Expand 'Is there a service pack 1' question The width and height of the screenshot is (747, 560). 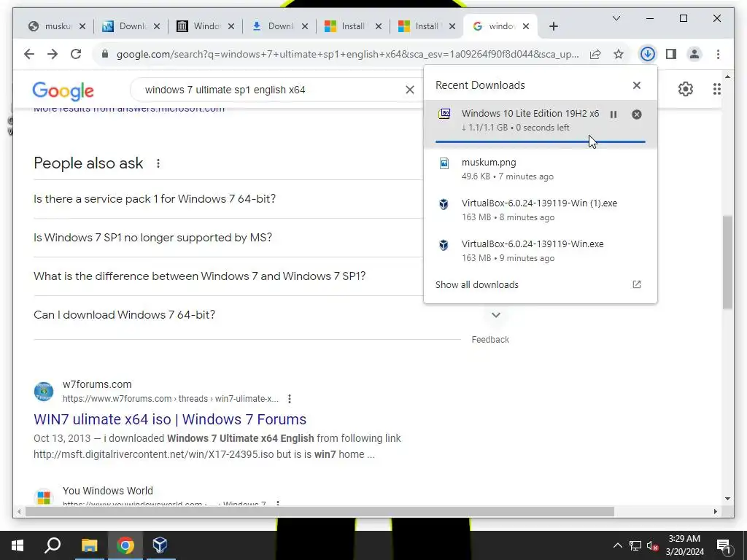tap(155, 198)
